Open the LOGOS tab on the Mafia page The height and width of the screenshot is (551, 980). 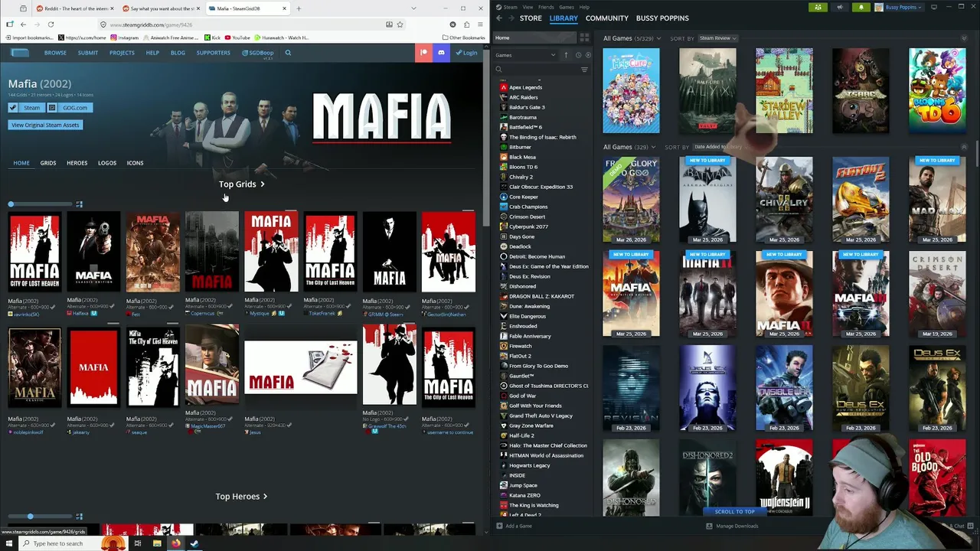(x=107, y=163)
